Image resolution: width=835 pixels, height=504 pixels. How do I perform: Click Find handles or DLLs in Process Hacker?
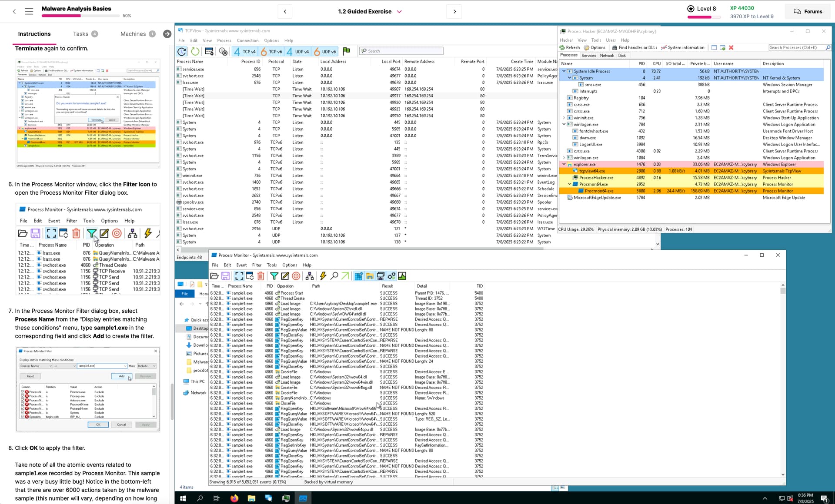[x=635, y=47]
